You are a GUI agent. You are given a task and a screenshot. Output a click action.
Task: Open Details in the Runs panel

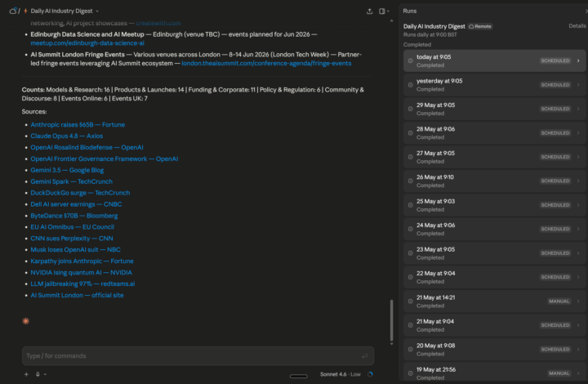coord(577,26)
